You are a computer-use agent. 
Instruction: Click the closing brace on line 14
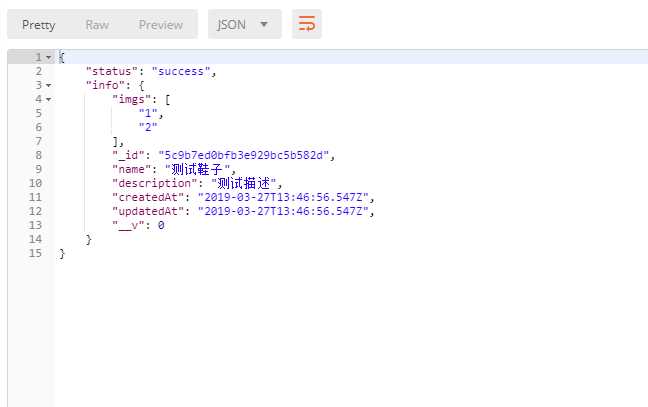(88, 240)
